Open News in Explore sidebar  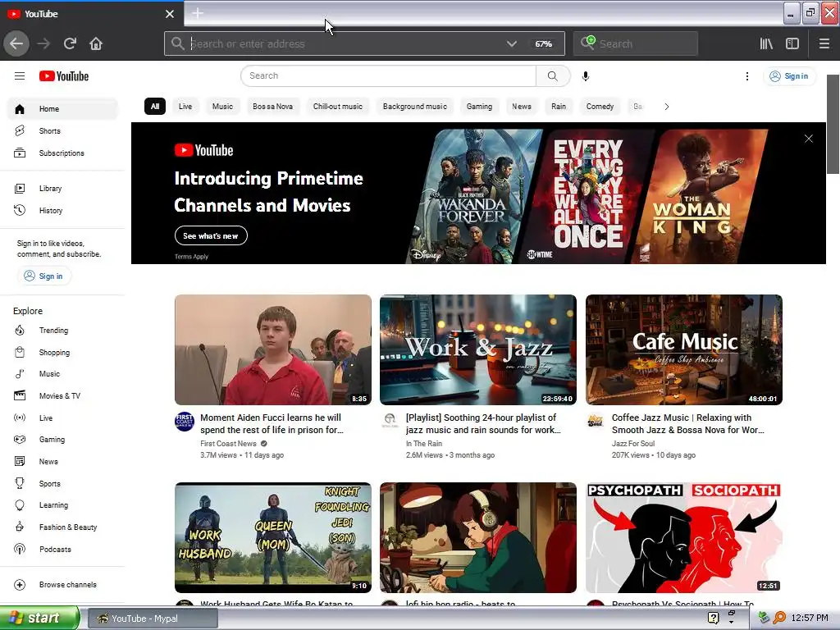click(x=62, y=461)
